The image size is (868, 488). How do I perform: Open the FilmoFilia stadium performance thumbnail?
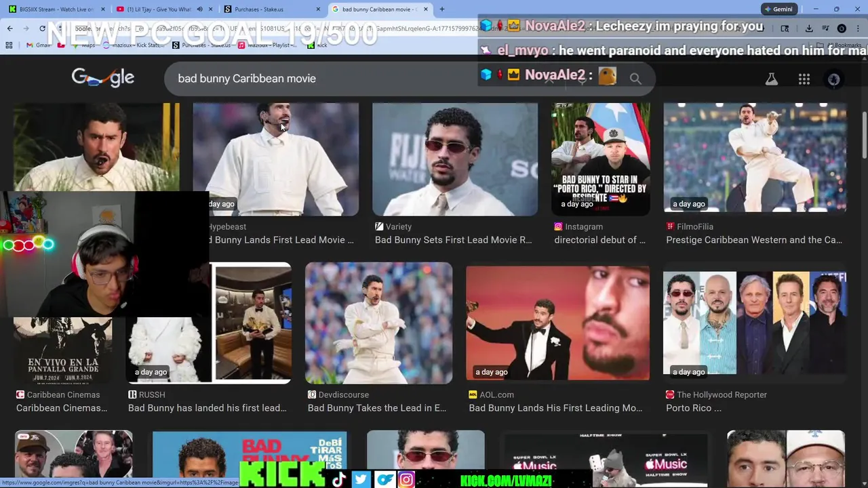755,157
